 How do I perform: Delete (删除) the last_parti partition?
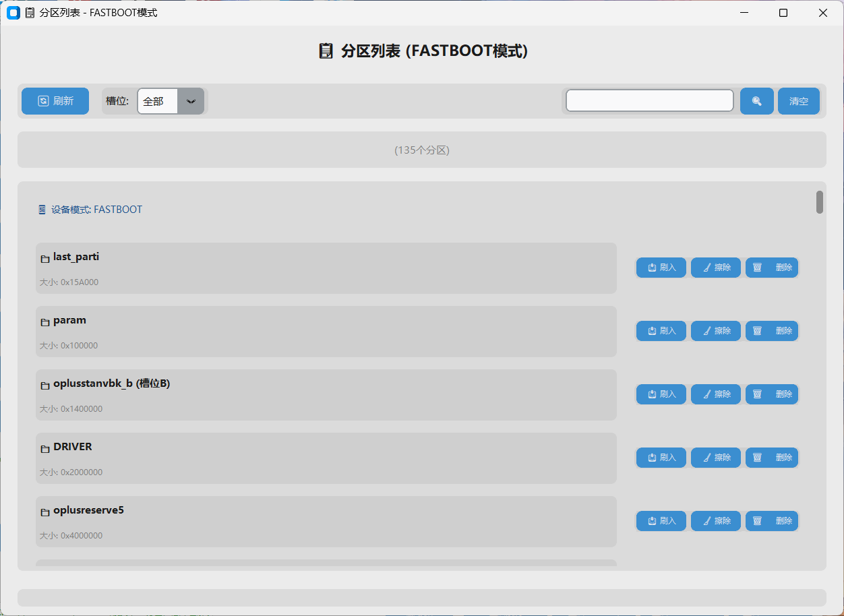coord(771,268)
